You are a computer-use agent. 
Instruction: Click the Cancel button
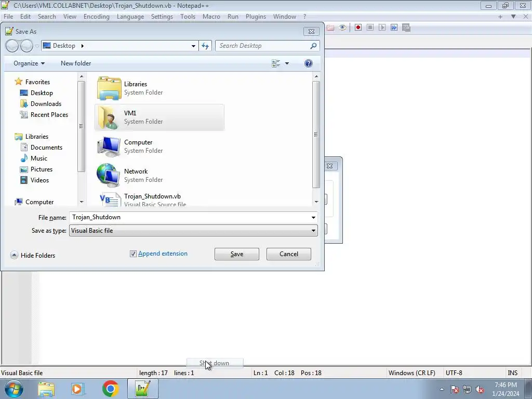tap(289, 254)
